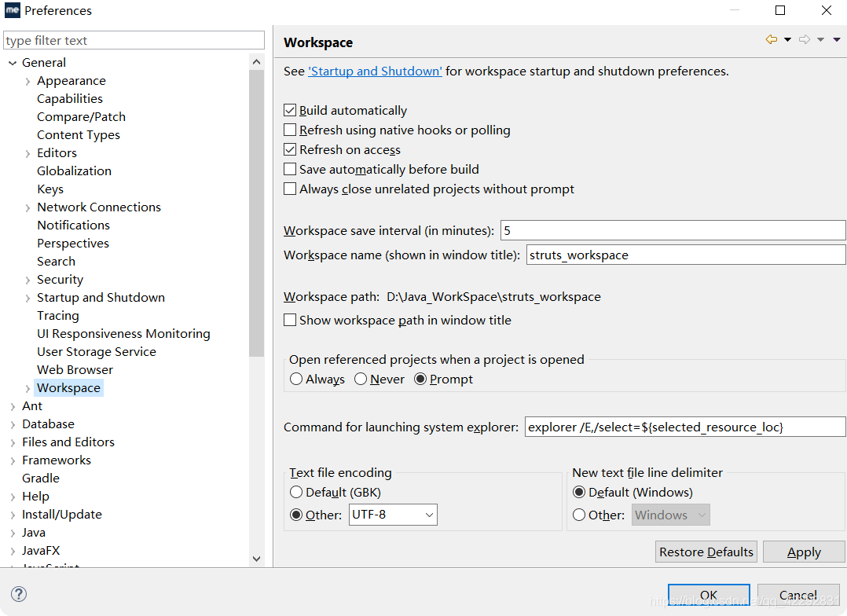Select Search in the tree

pos(57,261)
